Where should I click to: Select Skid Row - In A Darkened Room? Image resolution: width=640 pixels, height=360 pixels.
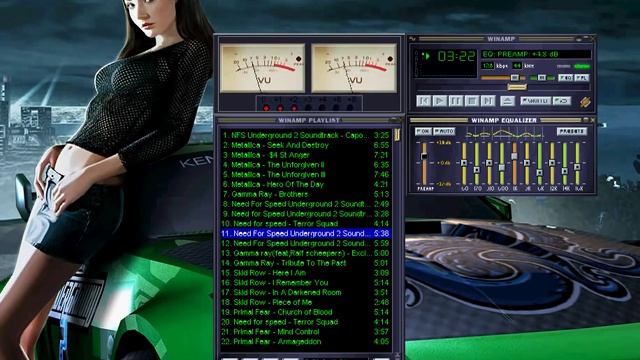tap(305, 292)
